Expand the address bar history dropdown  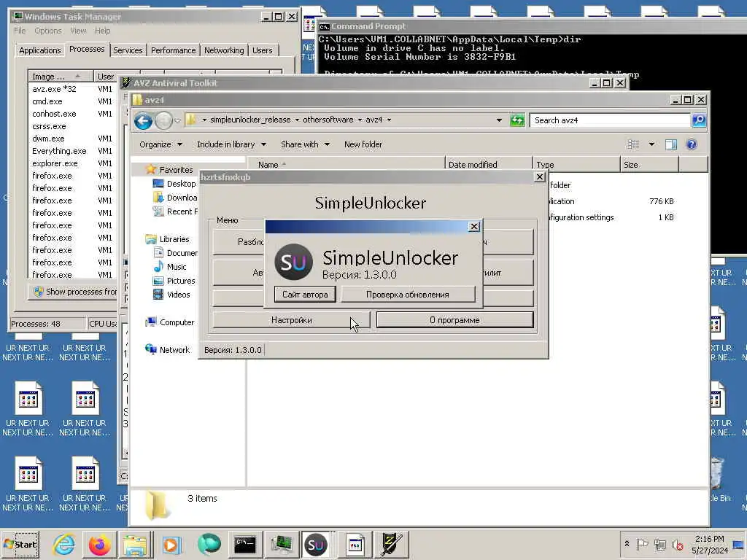[x=499, y=120]
